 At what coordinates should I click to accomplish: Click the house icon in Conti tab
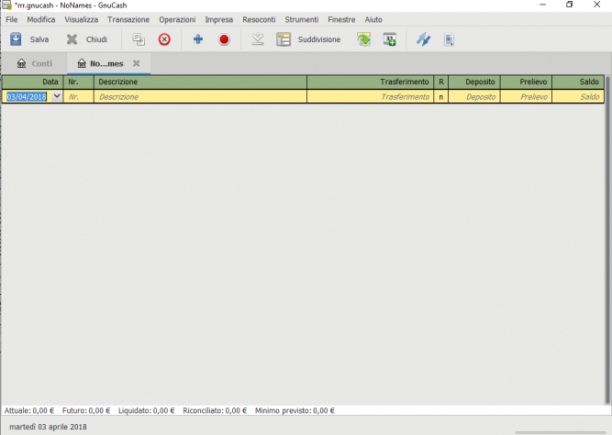(21, 63)
